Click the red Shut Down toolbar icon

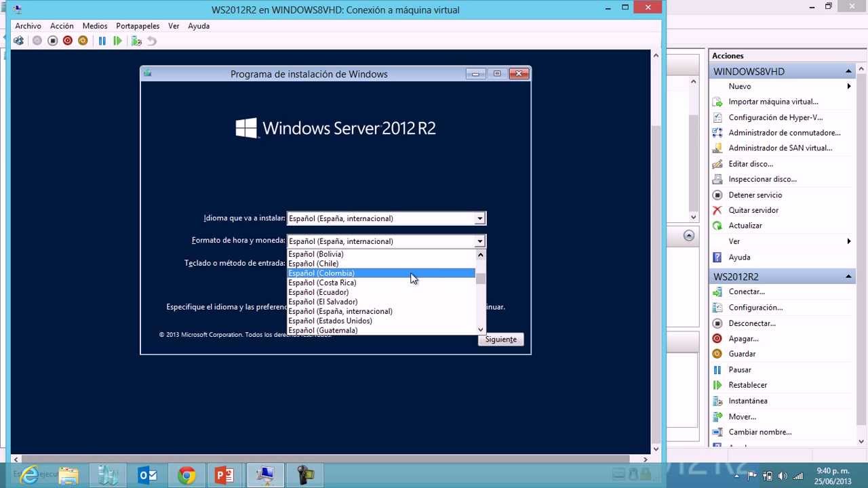point(67,41)
